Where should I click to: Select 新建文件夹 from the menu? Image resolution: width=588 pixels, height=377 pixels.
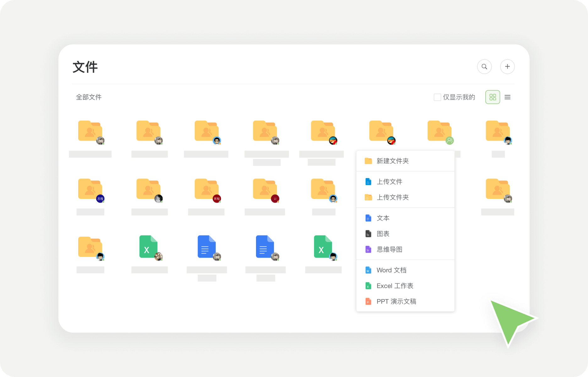(392, 161)
